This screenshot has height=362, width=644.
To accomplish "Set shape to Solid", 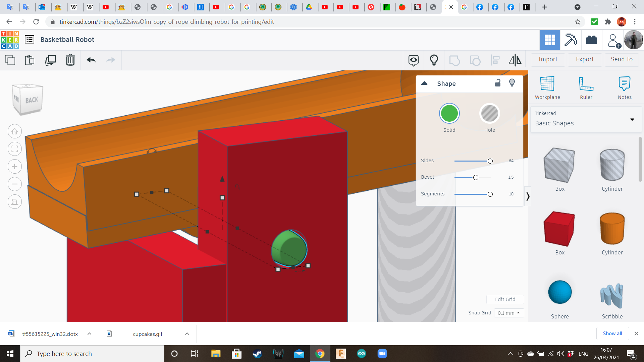I will coord(449,113).
